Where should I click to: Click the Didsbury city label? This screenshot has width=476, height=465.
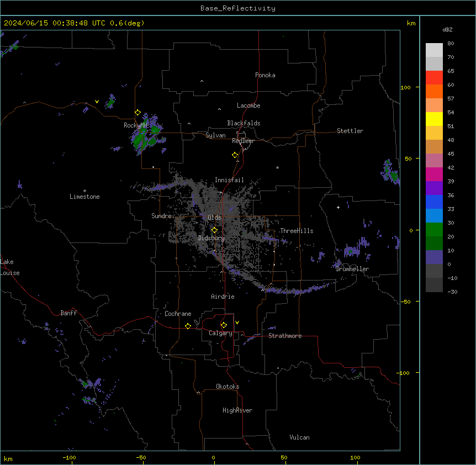pyautogui.click(x=211, y=238)
